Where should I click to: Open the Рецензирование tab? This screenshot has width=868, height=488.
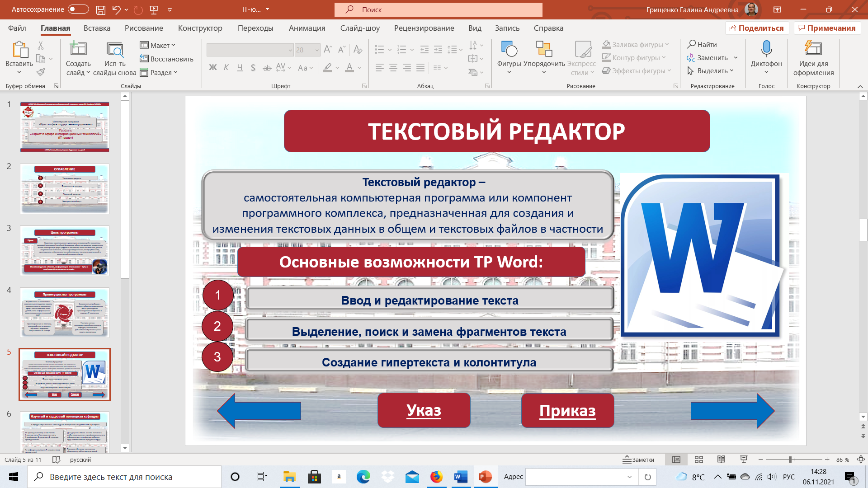click(x=424, y=28)
